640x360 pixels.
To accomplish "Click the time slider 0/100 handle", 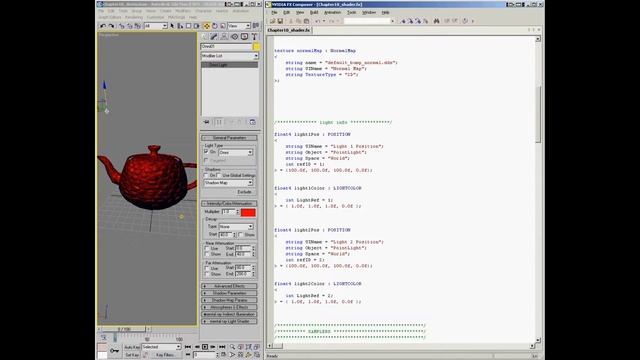I will click(124, 329).
